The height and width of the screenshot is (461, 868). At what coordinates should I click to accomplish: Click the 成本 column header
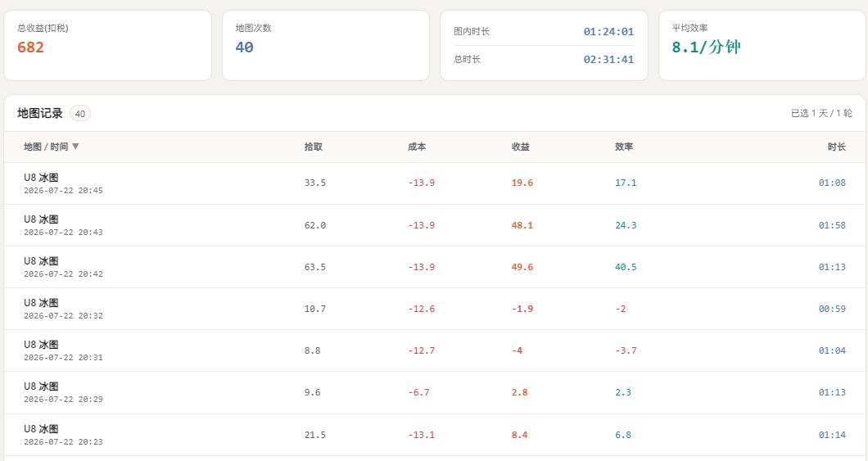[x=417, y=147]
